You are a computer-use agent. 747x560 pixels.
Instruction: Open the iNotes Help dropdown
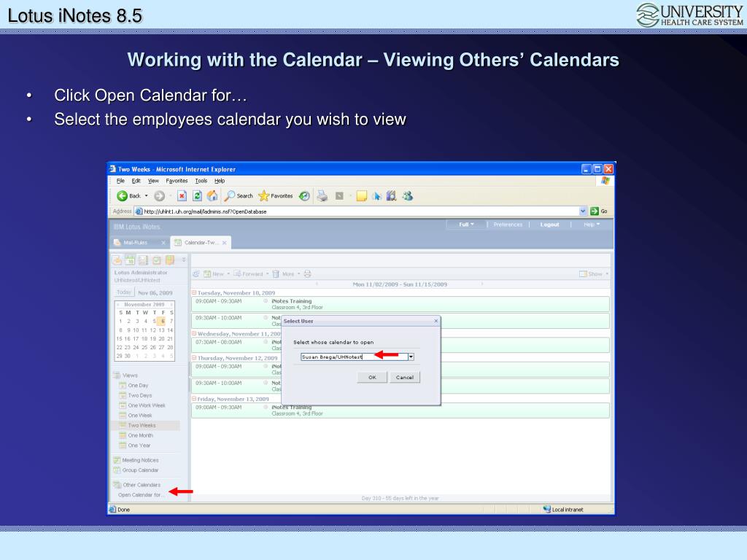591,225
